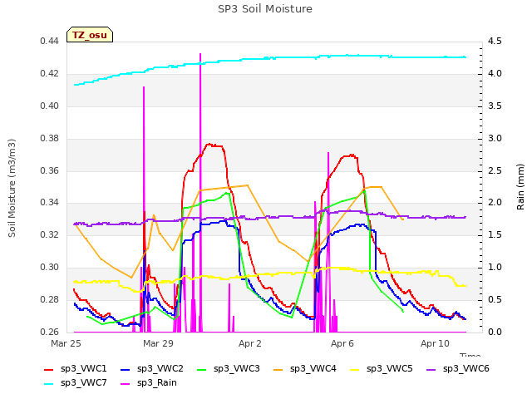This screenshot has width=532, height=399.
Task: Click the green sp3_VWC3 legend swatch
Action: coord(202,369)
